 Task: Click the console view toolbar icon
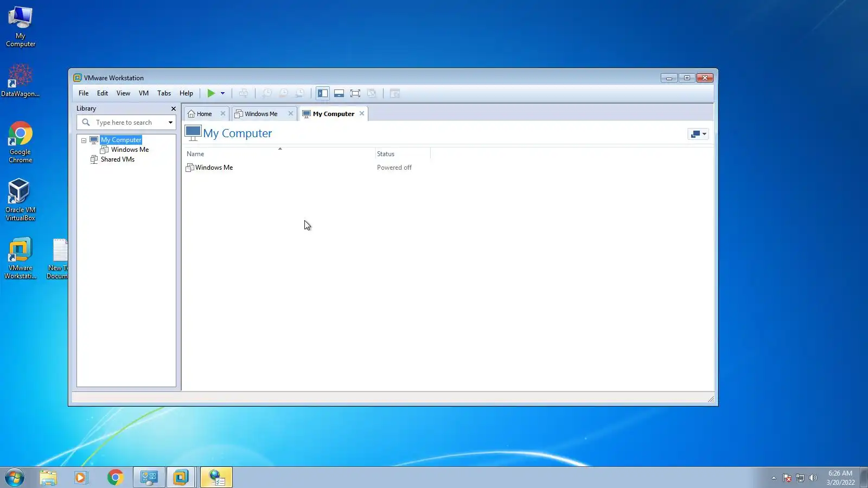coord(395,93)
